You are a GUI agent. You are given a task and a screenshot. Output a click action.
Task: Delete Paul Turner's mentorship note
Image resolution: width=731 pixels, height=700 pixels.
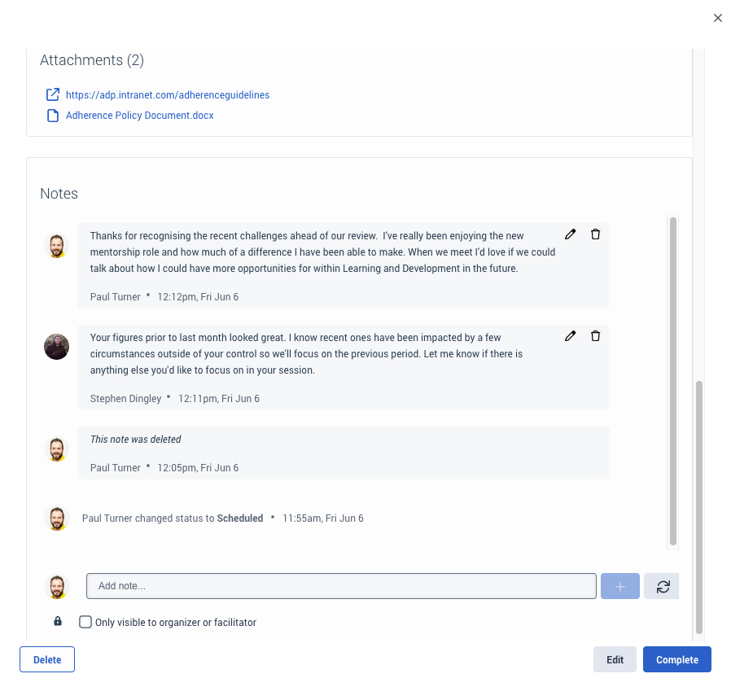coord(595,234)
